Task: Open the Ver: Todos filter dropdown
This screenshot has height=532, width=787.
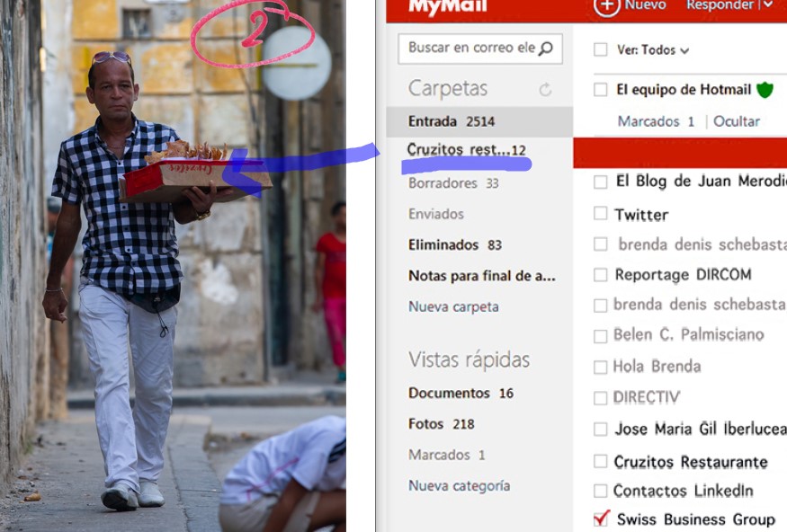Action: click(653, 50)
